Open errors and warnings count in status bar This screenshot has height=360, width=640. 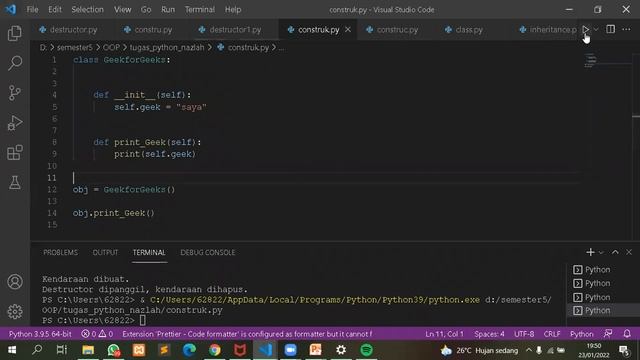point(97,334)
